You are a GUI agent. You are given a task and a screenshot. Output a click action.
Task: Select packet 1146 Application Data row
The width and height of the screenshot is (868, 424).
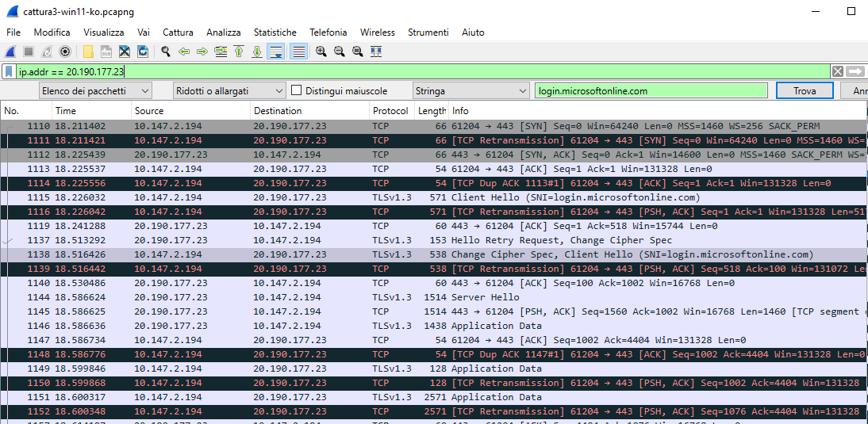(x=434, y=326)
